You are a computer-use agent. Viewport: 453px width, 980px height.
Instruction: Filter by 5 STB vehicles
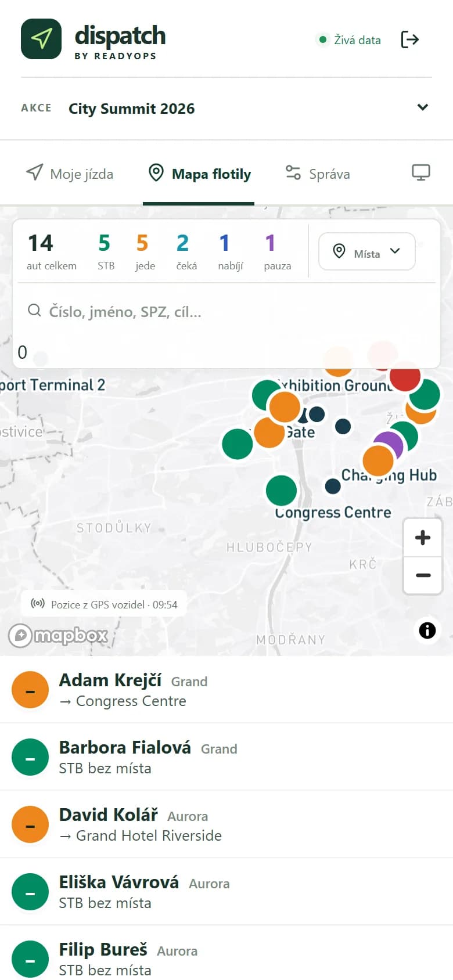point(105,251)
